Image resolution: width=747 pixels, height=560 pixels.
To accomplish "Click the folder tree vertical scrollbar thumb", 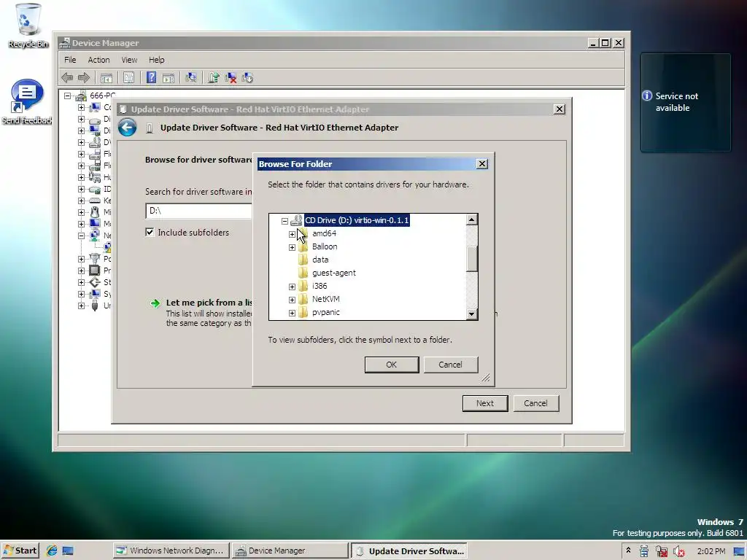I will click(x=472, y=259).
